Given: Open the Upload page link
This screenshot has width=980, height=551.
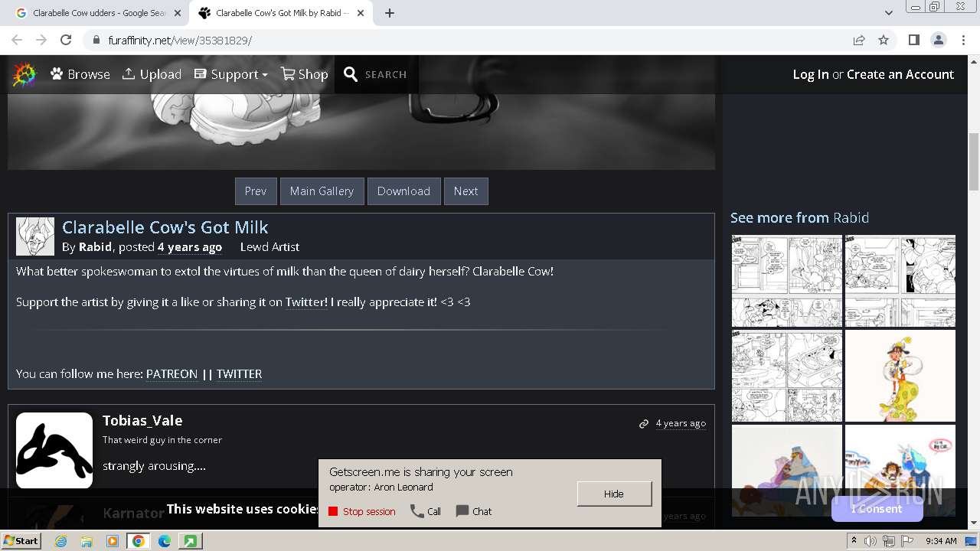Looking at the screenshot, I should point(152,74).
